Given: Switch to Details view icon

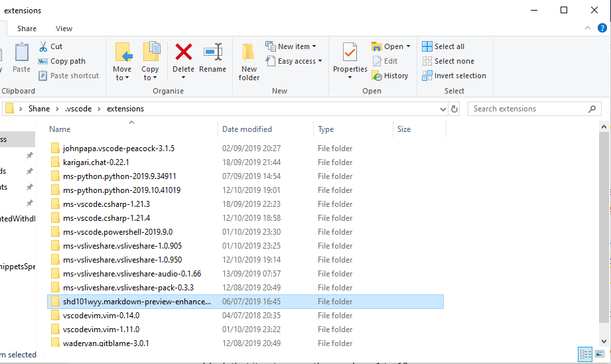Looking at the screenshot, I should (585, 354).
